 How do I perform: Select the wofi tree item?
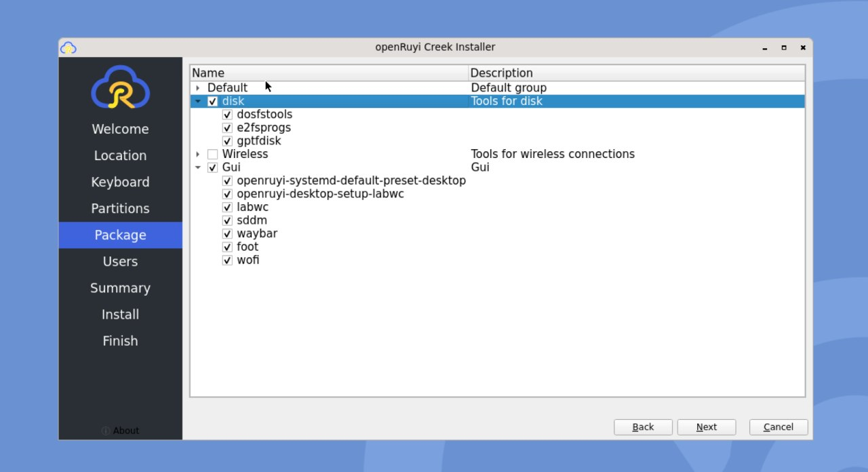point(250,260)
